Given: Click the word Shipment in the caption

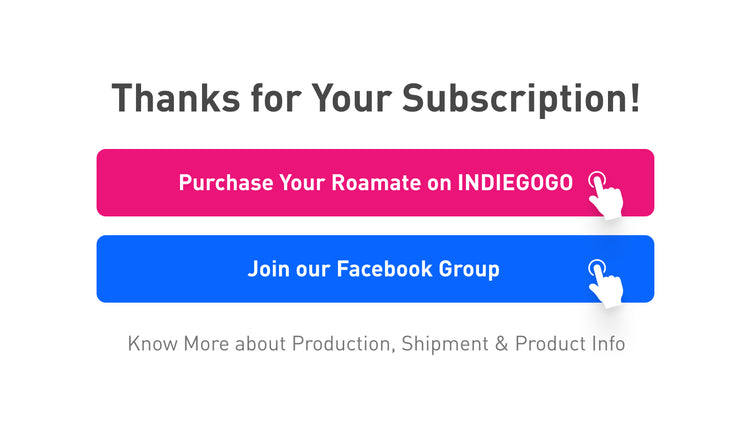Looking at the screenshot, I should pyautogui.click(x=445, y=344).
